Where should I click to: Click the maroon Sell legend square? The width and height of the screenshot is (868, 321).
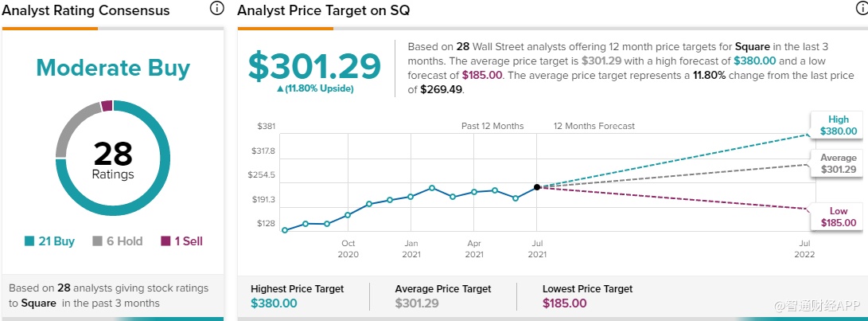tap(165, 241)
